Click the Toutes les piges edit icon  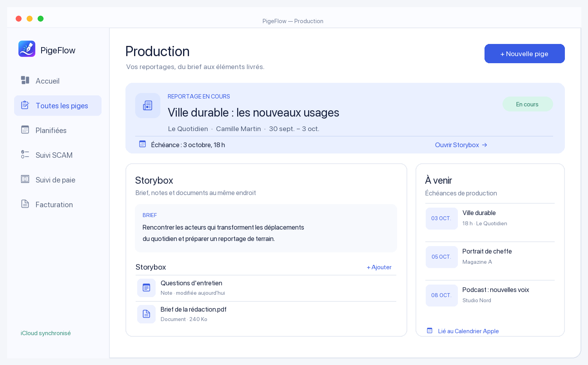pyautogui.click(x=25, y=105)
